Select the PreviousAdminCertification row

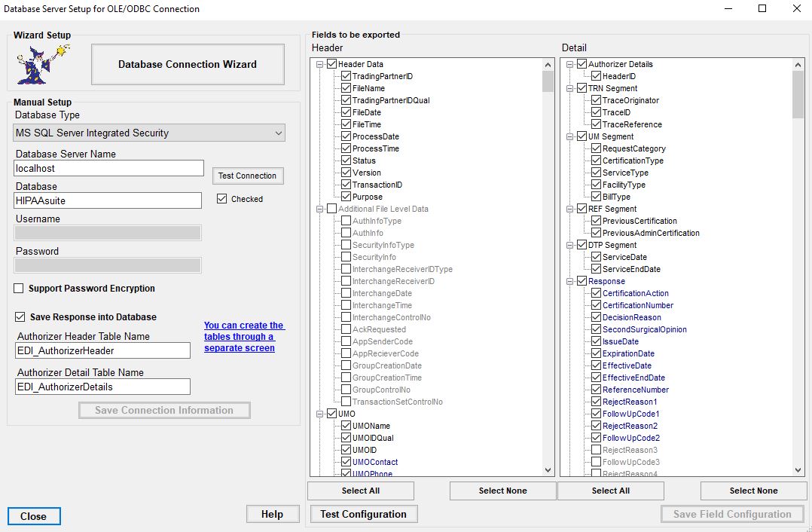click(x=651, y=233)
